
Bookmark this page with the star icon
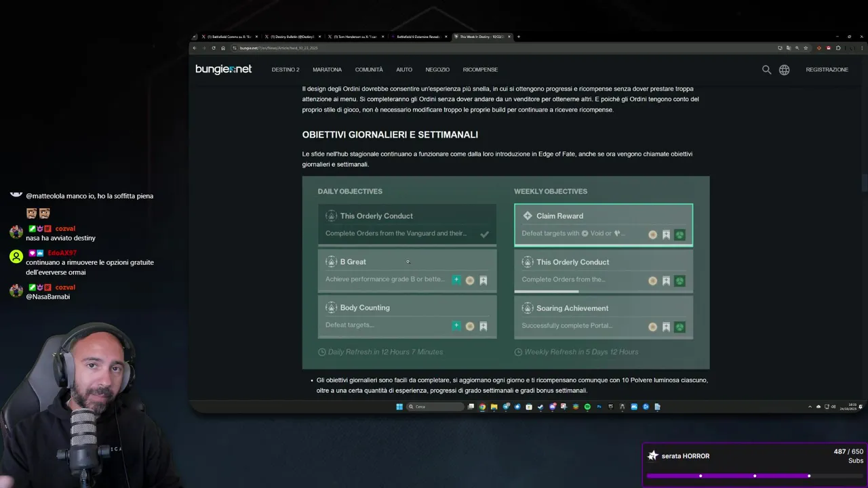[x=806, y=48]
